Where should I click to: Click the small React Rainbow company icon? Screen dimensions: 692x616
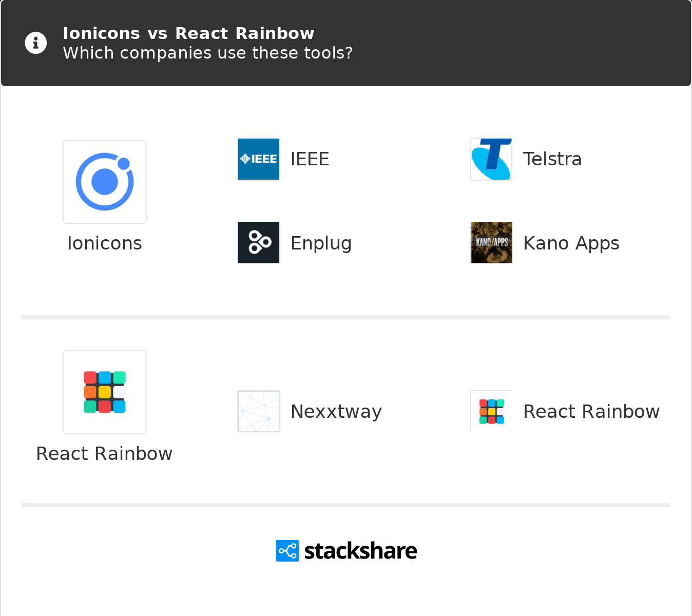[x=491, y=411]
